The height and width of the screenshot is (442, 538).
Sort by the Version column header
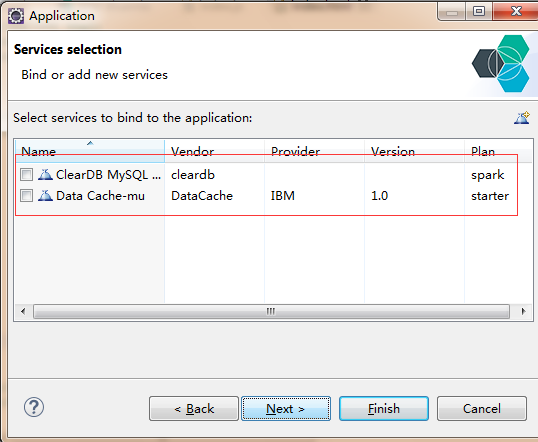coord(414,151)
